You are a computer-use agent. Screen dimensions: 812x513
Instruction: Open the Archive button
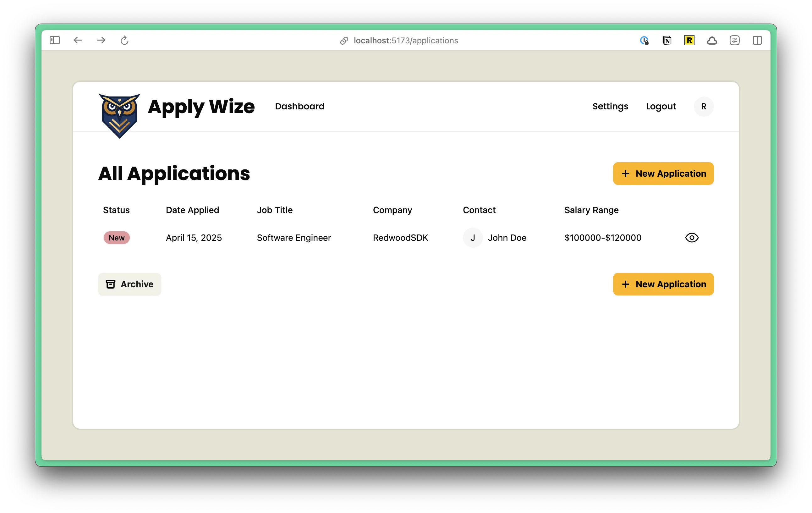coord(129,284)
